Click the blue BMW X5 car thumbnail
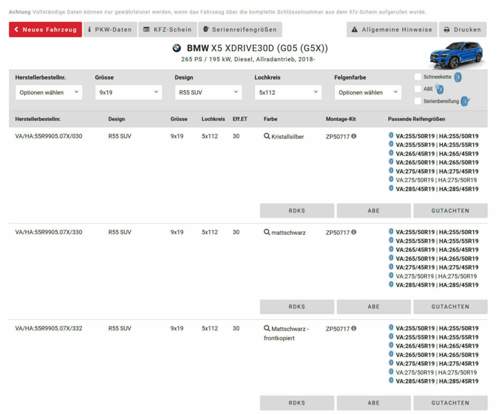500x414 pixels. 457,55
